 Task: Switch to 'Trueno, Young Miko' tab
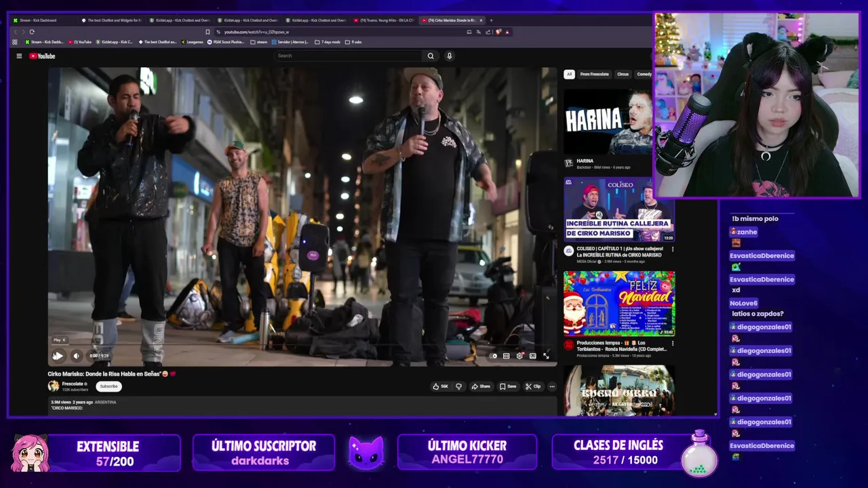coord(384,20)
